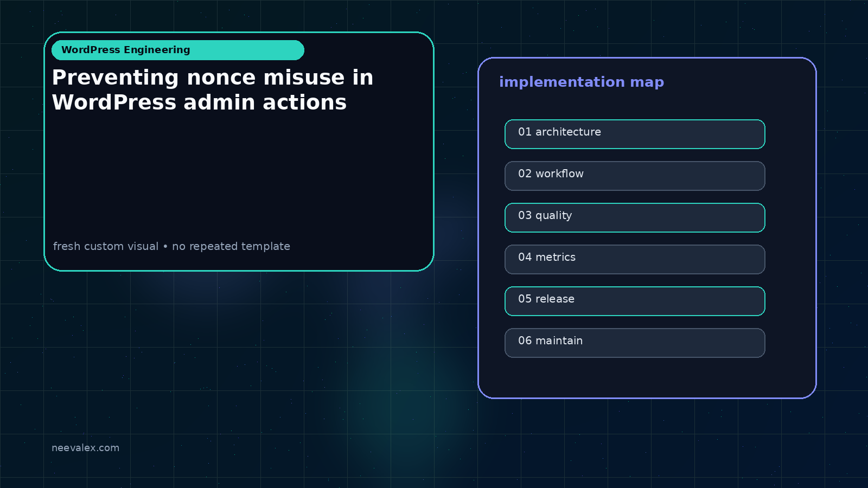Select the 02 workflow item
This screenshot has width=868, height=488.
635,176
